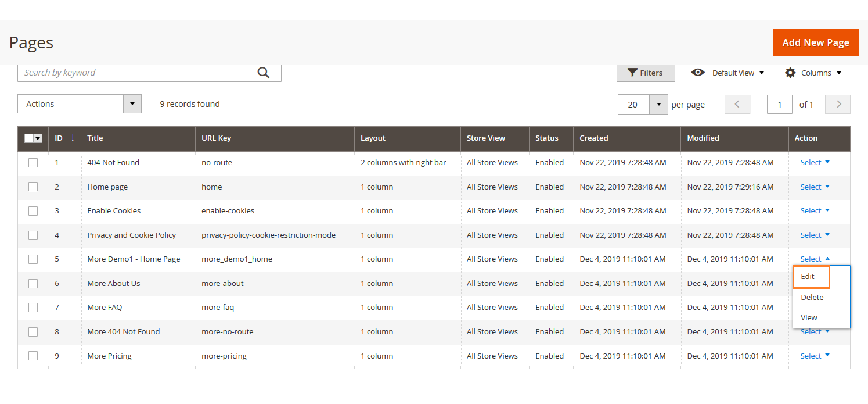
Task: Click the search magnifier icon
Action: click(x=264, y=73)
